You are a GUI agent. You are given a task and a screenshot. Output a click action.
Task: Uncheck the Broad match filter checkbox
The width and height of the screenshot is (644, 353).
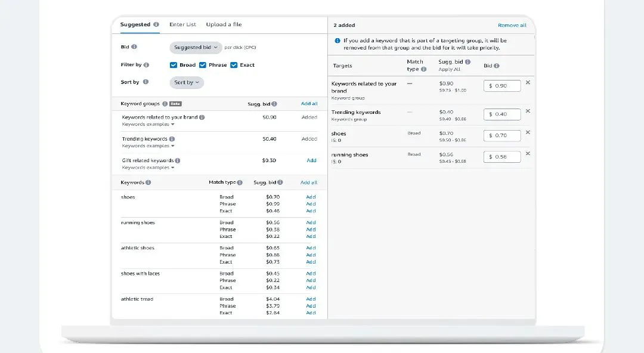[x=174, y=65]
